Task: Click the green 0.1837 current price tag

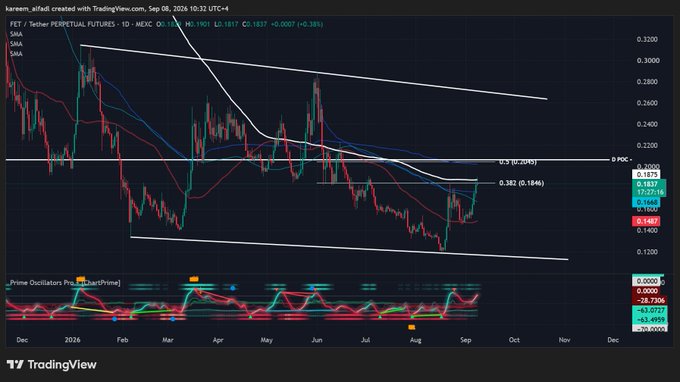Action: [x=647, y=184]
